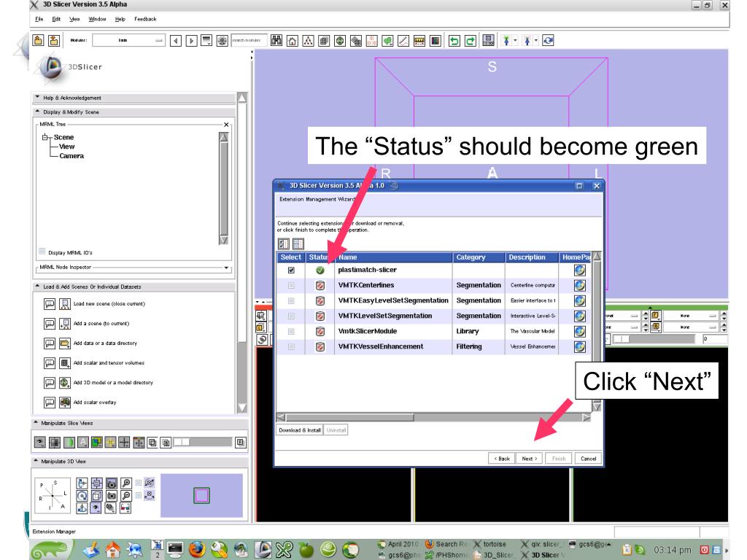747x560 pixels.
Task: Collapse Manipulate 3D View section
Action: pyautogui.click(x=139, y=462)
